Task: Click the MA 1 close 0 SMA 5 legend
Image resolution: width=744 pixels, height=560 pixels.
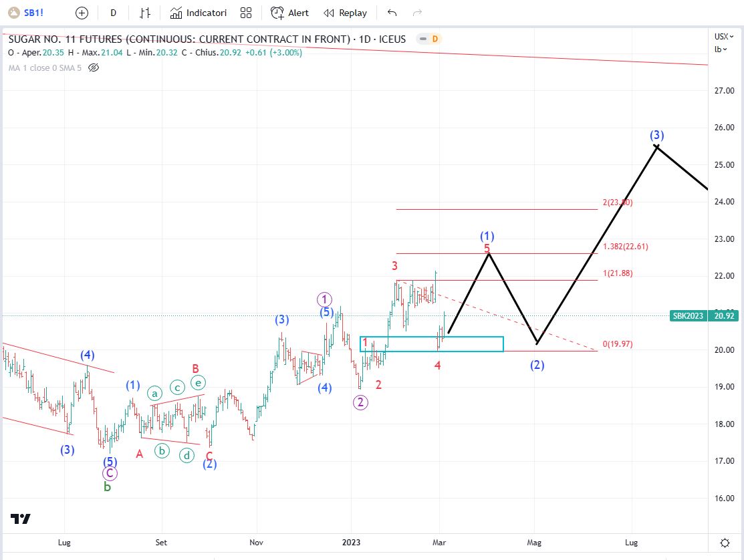Action: click(x=45, y=67)
